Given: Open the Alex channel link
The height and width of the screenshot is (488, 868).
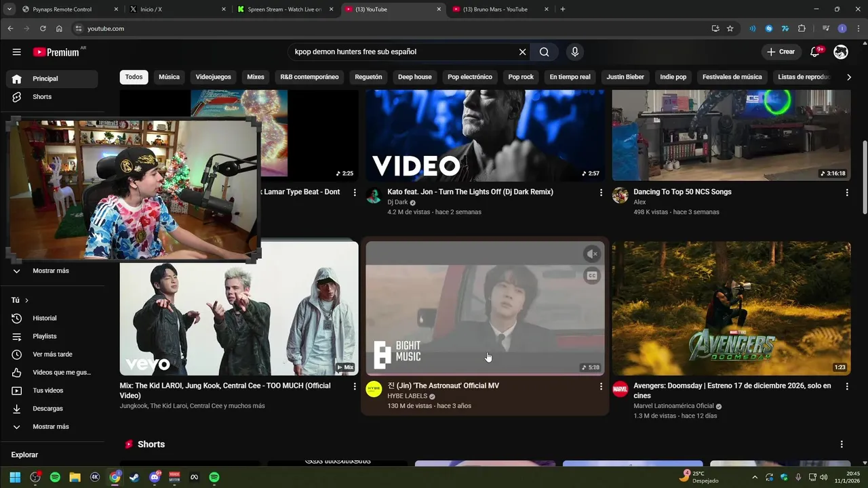Looking at the screenshot, I should coord(639,202).
